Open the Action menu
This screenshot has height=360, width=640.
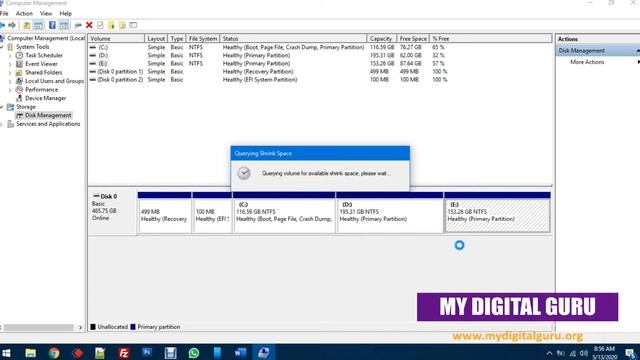click(x=24, y=13)
